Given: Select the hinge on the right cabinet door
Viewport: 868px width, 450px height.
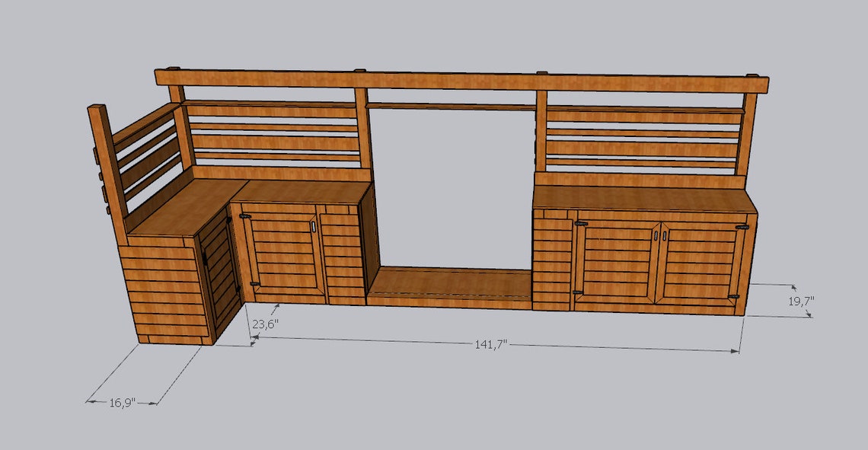Looking at the screenshot, I should pyautogui.click(x=741, y=227).
